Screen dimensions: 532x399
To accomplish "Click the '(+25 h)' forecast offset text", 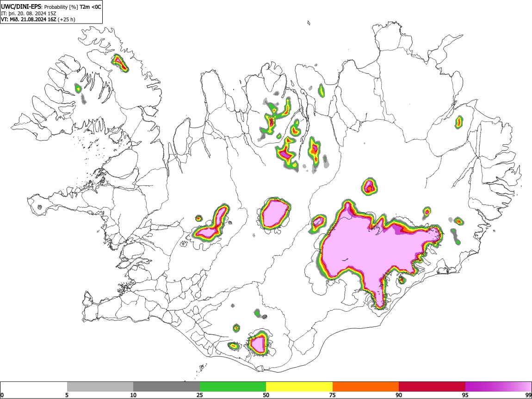I will pyautogui.click(x=67, y=19).
